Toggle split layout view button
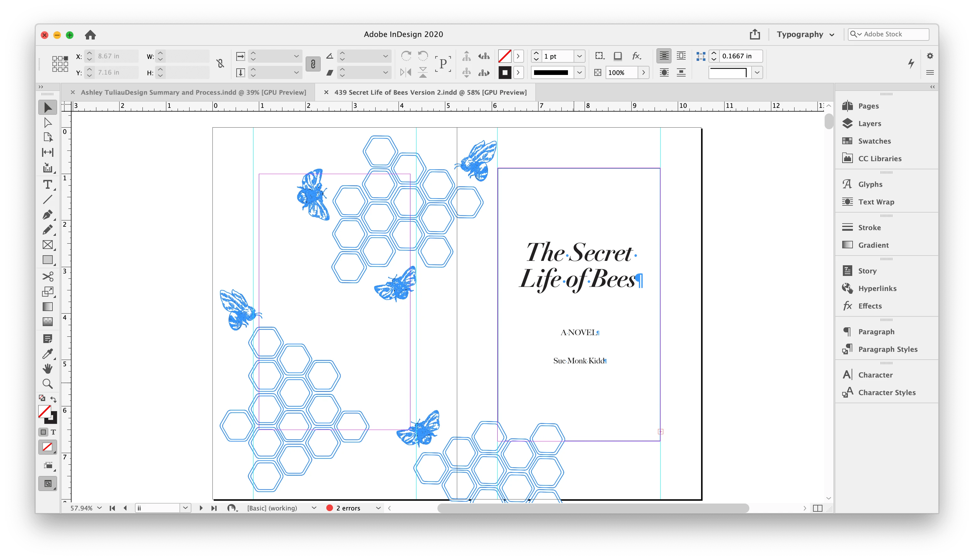Viewport: 974px width, 560px height. (817, 508)
